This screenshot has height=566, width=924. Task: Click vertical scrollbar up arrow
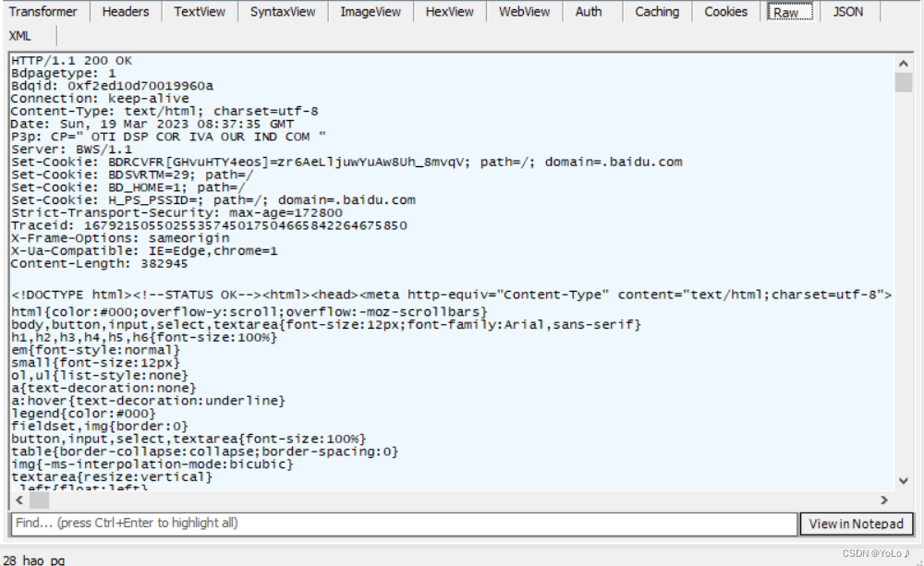(x=904, y=64)
